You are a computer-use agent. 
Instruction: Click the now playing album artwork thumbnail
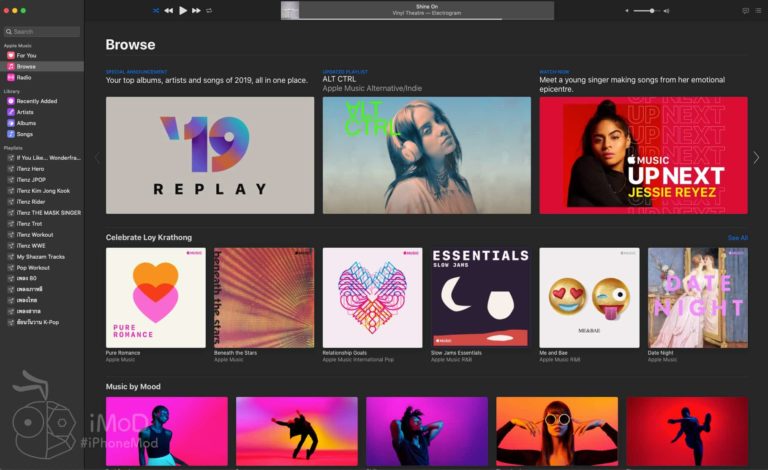pyautogui.click(x=289, y=10)
